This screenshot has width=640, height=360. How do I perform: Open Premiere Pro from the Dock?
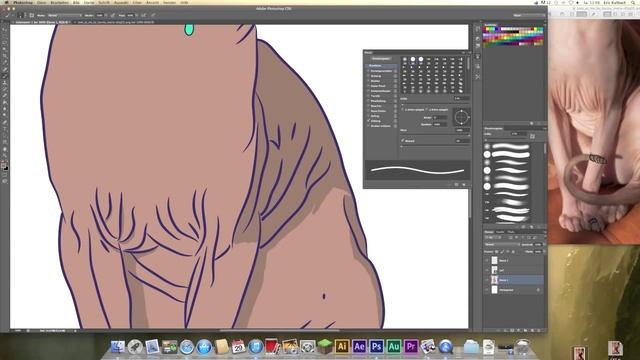tap(411, 347)
